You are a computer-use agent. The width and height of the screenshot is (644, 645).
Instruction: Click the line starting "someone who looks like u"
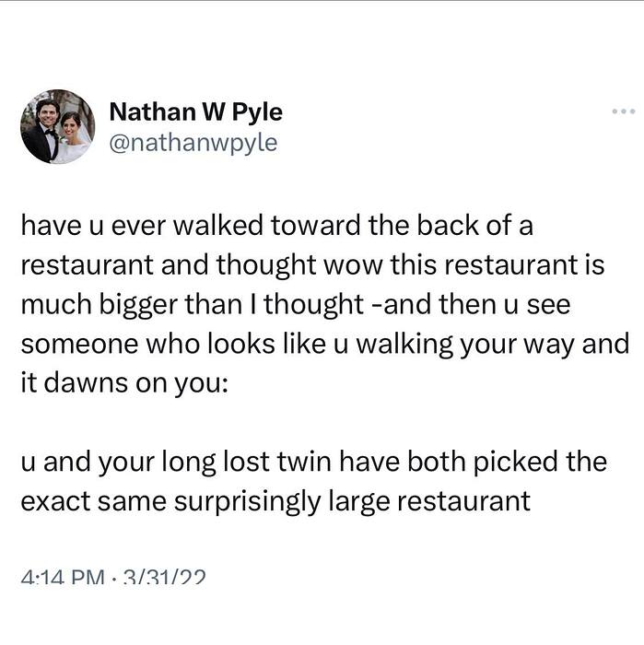coord(324,343)
